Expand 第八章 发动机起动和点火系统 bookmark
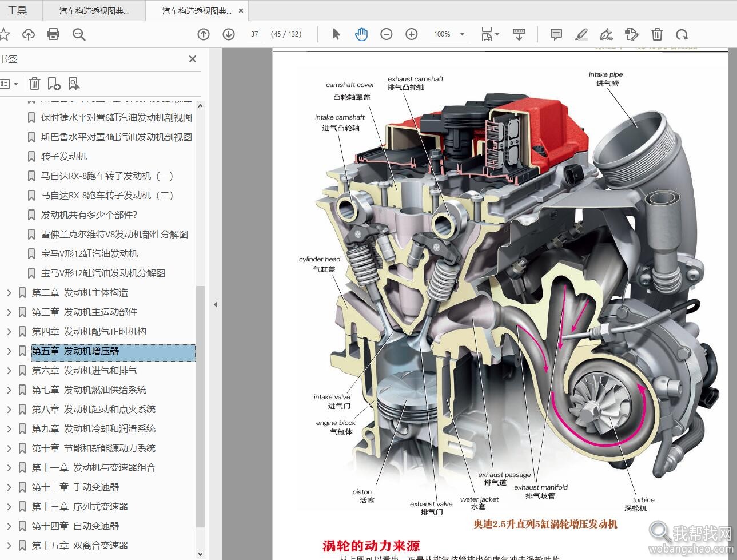The width and height of the screenshot is (737, 560). point(9,410)
